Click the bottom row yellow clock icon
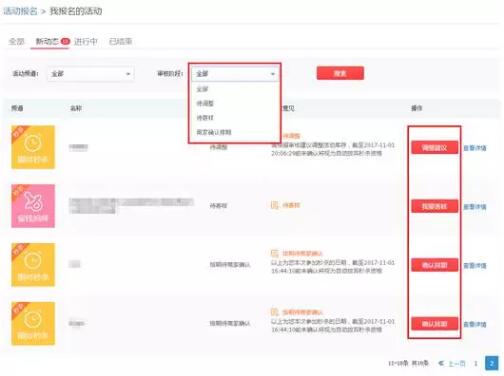504x376 pixels. click(33, 323)
